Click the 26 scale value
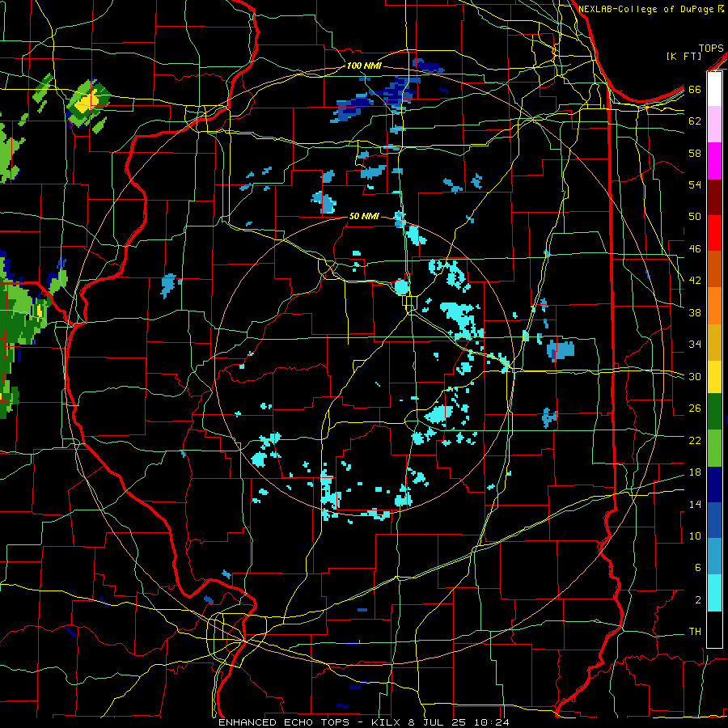This screenshot has width=728, height=728. [695, 408]
